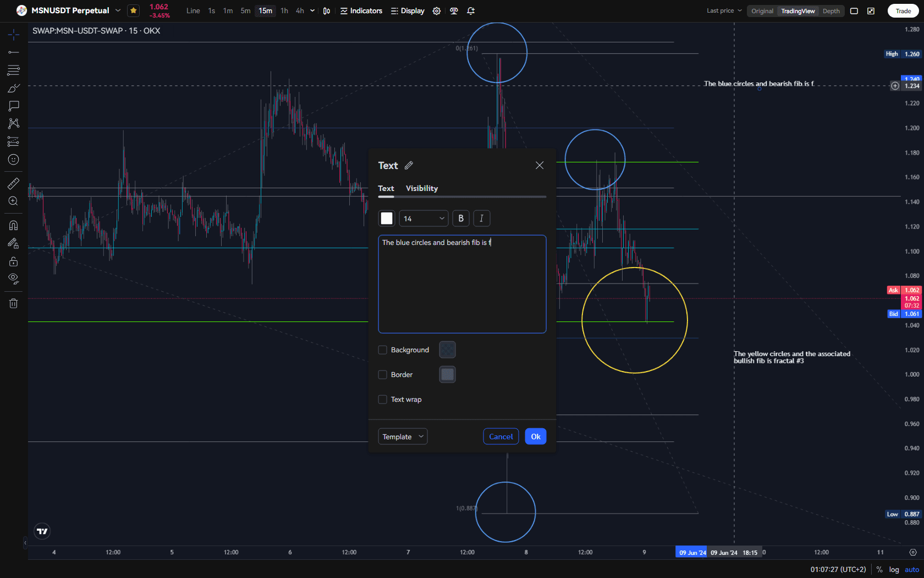The width and height of the screenshot is (924, 578).
Task: Remove drawings with trash icon
Action: [x=14, y=303]
